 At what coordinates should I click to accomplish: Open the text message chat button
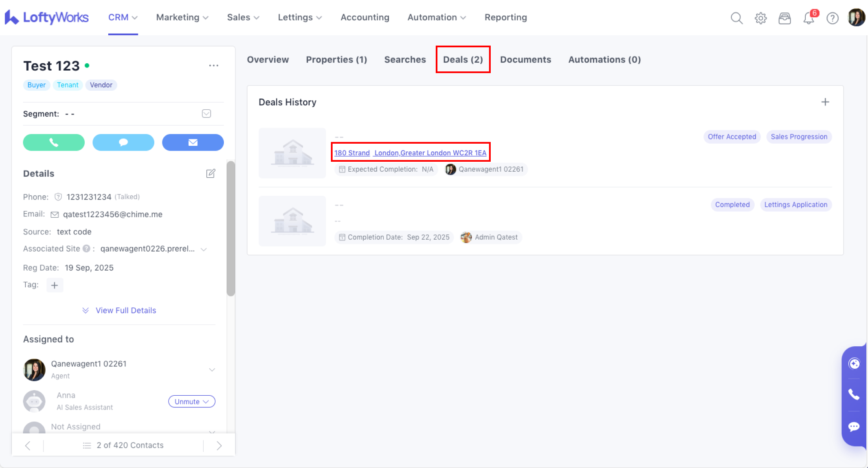[123, 142]
